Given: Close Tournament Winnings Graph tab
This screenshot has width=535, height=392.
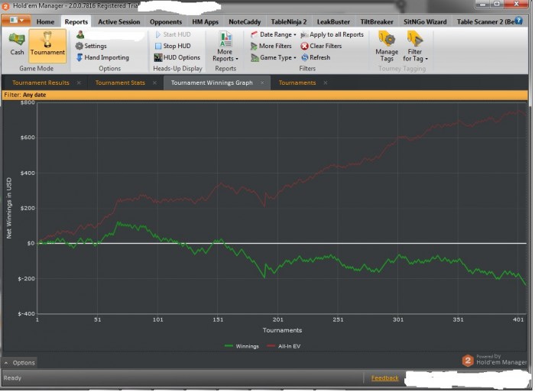Looking at the screenshot, I should pyautogui.click(x=262, y=83).
